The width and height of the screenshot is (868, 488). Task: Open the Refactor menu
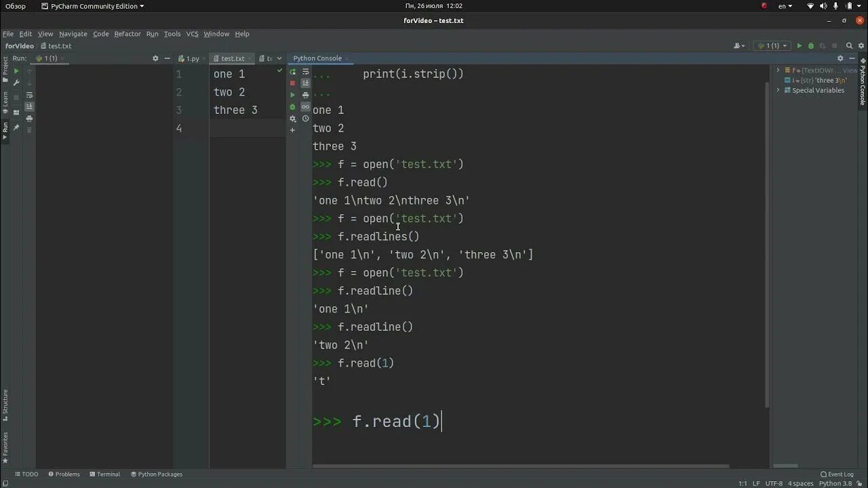pos(127,34)
